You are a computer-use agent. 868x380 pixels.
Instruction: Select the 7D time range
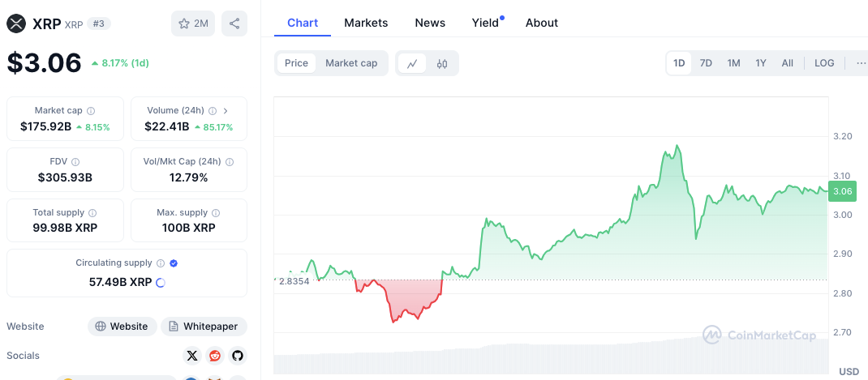click(x=706, y=63)
